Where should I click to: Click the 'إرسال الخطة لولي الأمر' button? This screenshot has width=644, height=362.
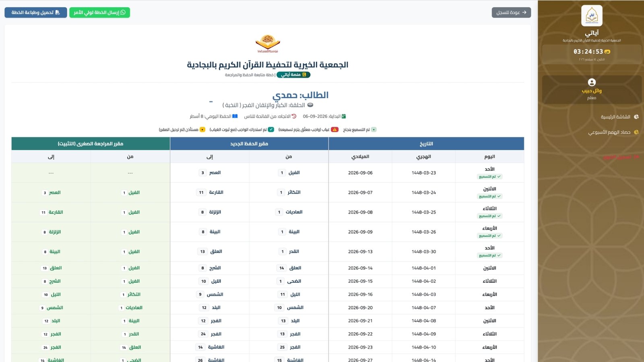coord(99,12)
